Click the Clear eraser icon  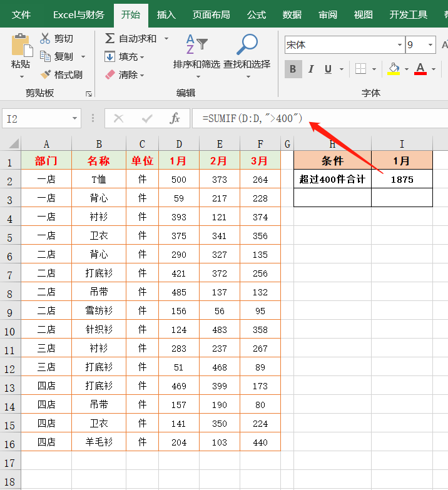point(110,74)
